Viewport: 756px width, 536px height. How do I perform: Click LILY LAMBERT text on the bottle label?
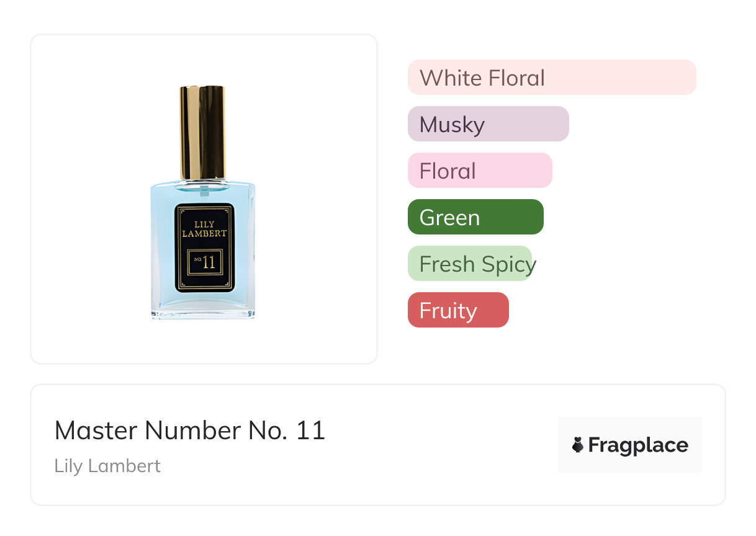(x=204, y=228)
